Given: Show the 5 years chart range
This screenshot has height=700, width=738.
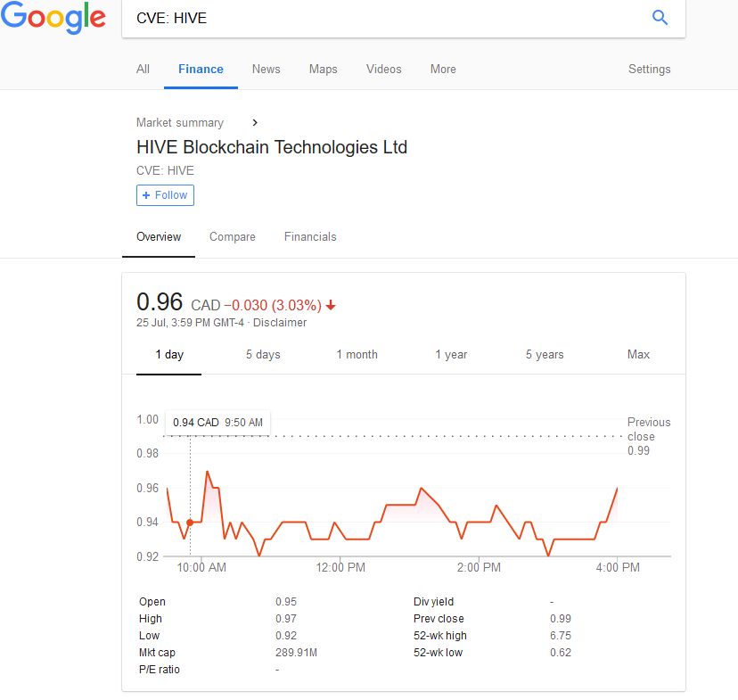Looking at the screenshot, I should 545,355.
